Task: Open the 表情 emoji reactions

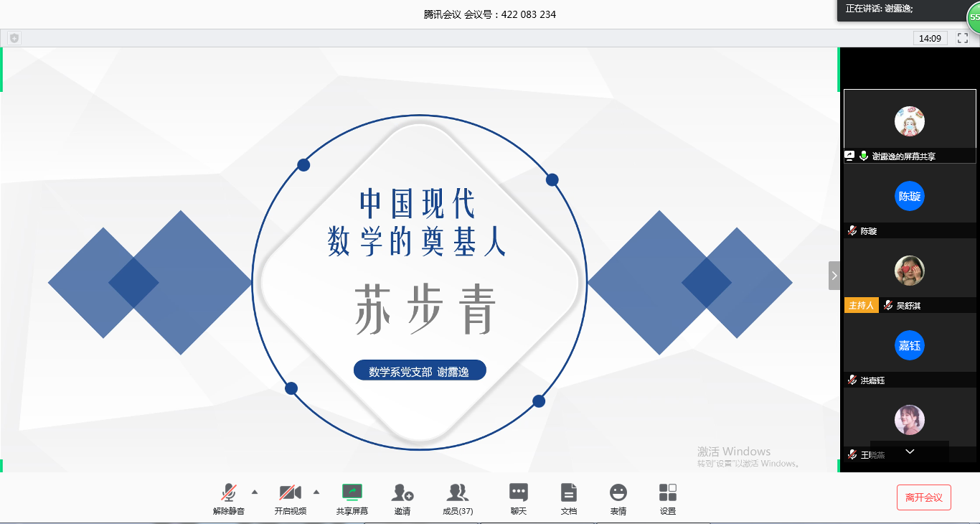Action: (x=618, y=493)
